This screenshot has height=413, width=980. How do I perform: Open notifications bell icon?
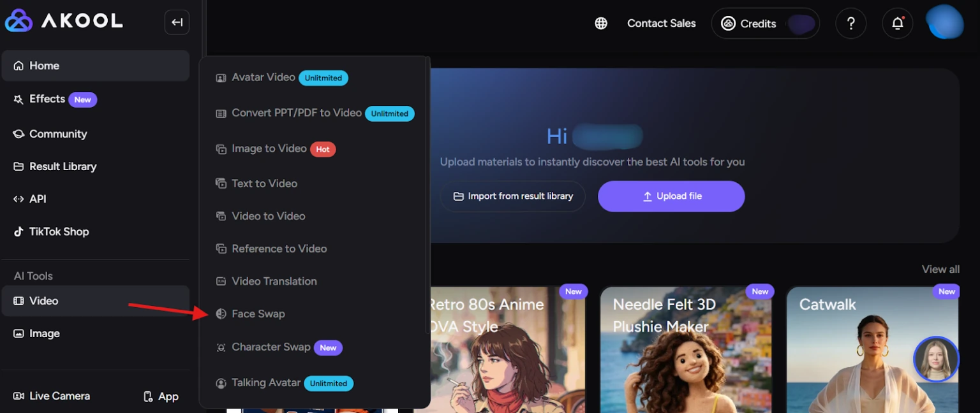(x=897, y=24)
